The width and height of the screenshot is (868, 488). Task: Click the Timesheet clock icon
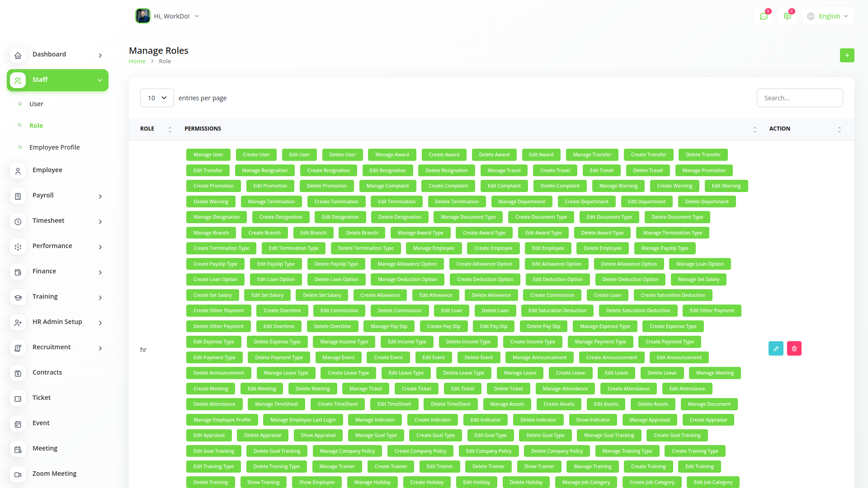pyautogui.click(x=18, y=221)
